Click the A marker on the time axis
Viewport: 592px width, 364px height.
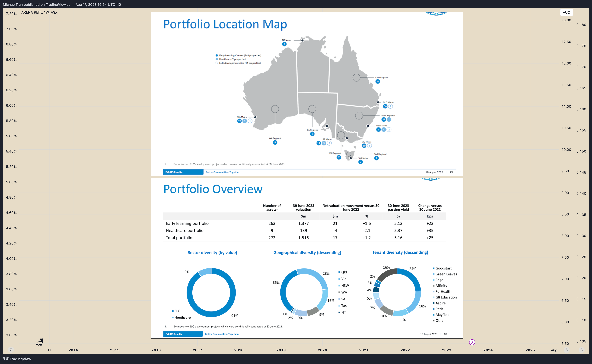coord(566,350)
